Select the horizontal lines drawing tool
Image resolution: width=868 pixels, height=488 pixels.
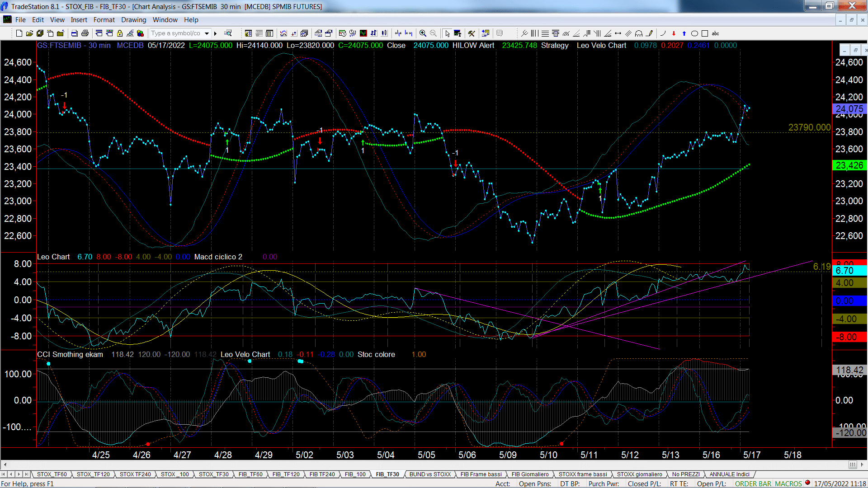pyautogui.click(x=545, y=33)
